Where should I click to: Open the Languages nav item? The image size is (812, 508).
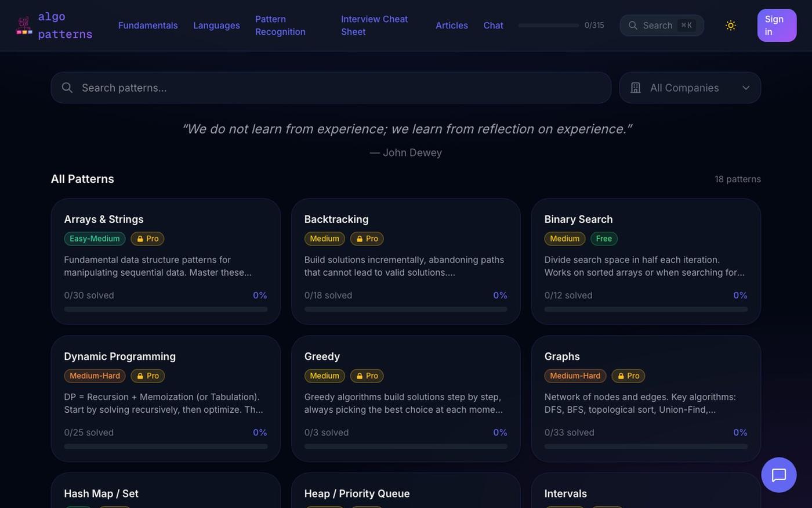(216, 26)
